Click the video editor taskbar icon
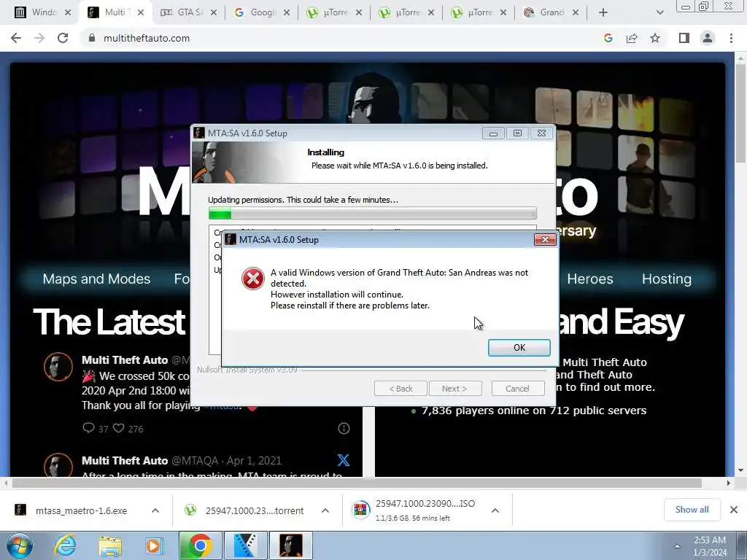747x560 pixels. pos(246,545)
